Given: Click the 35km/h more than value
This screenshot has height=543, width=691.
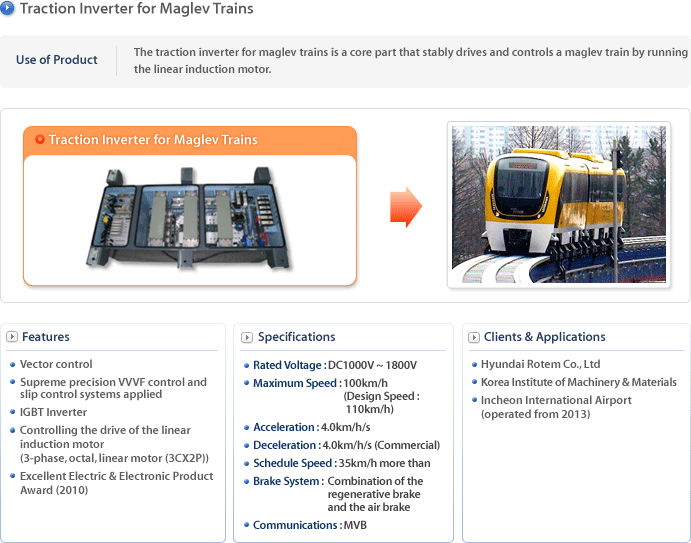Looking at the screenshot, I should coord(385,463).
